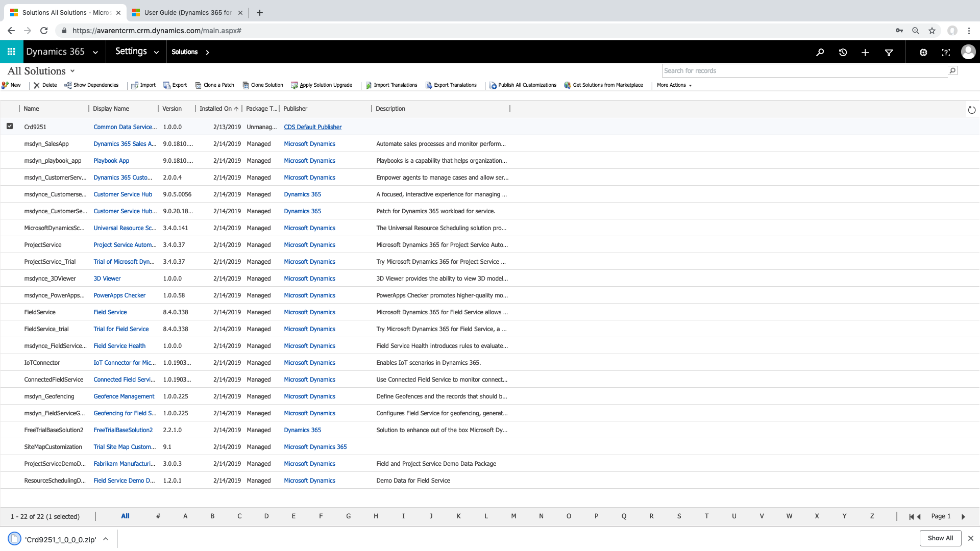Viewport: 980px width, 551px height.
Task: Click Clone Solution
Action: pyautogui.click(x=262, y=85)
